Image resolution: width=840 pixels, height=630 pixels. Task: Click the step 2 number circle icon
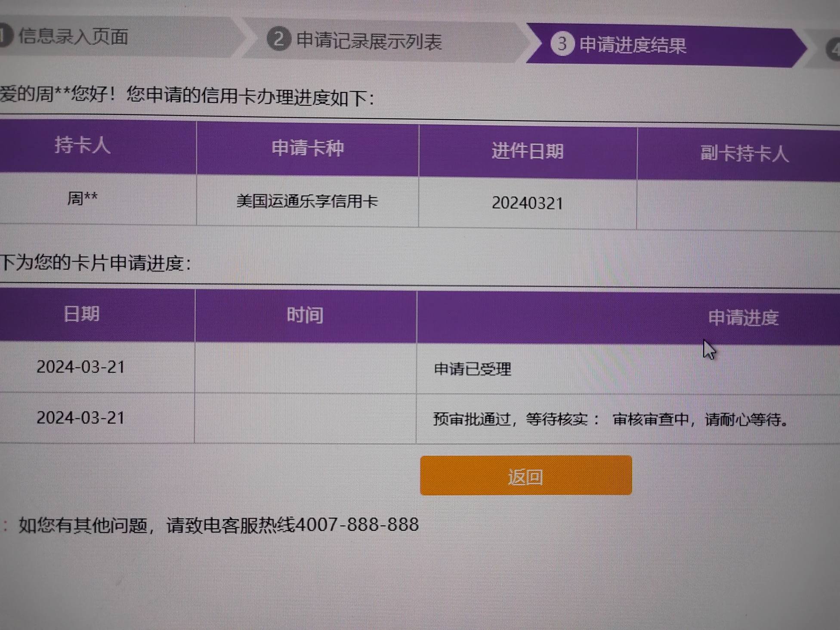coord(278,39)
